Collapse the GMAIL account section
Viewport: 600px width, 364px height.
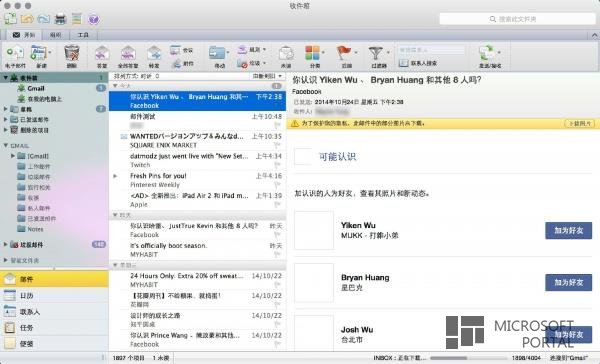pyautogui.click(x=5, y=145)
